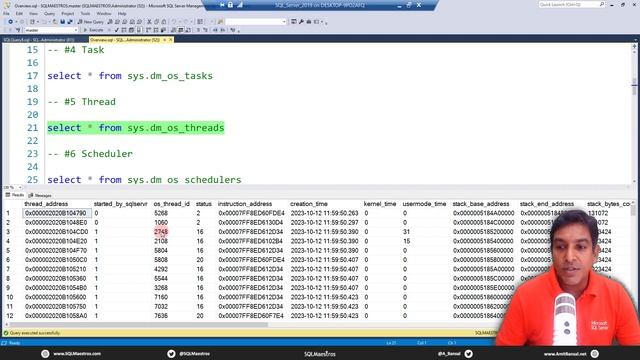Open the editor zoom percentage dropdown
Viewport: 640px width, 360px height.
pyautogui.click(x=13, y=187)
